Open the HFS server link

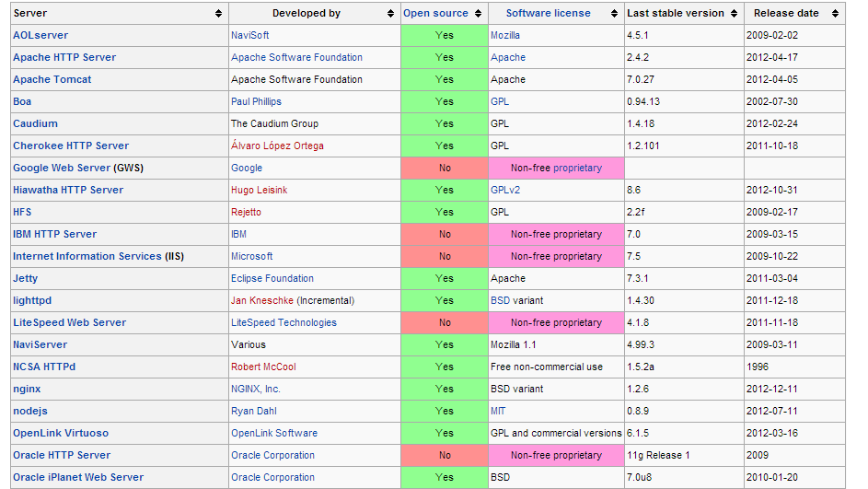(22, 212)
